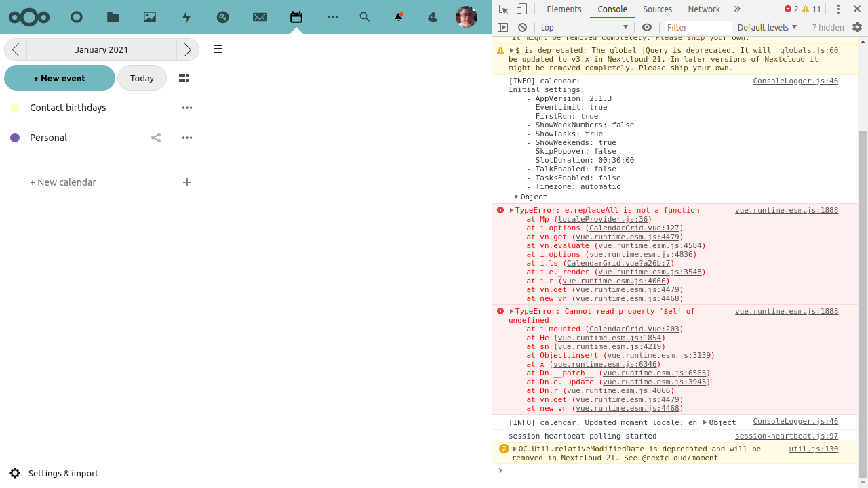Jump to Today
This screenshot has height=488, width=868.
coord(142,78)
